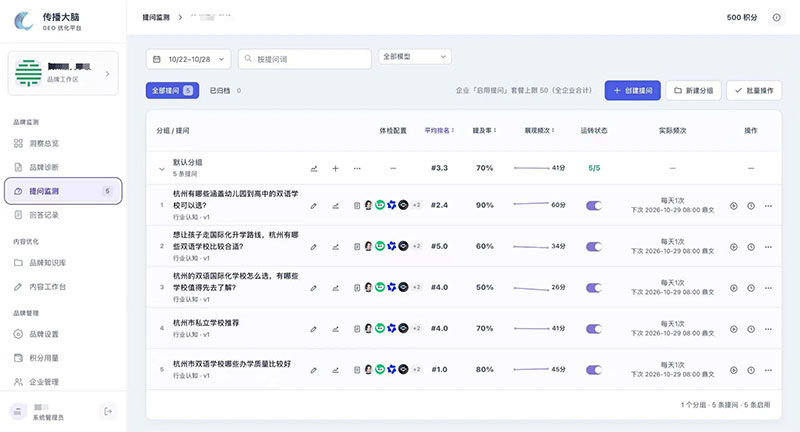
Task: Click the 批量操作 button
Action: 754,90
